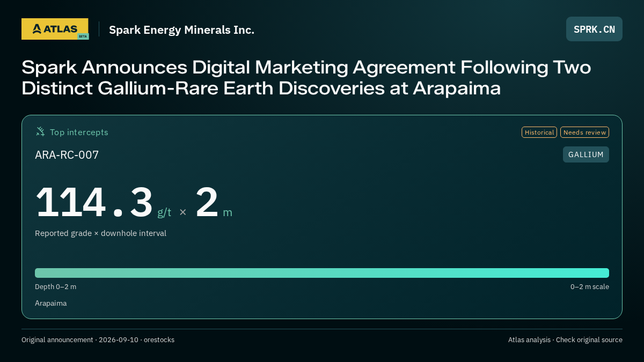Select the GALLIUM commodity badge
644x362 pixels.
(586, 154)
